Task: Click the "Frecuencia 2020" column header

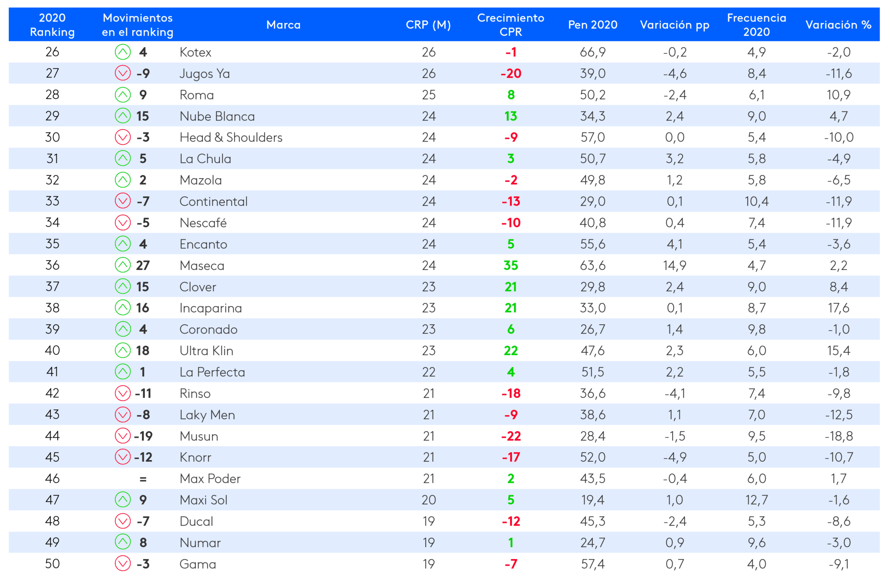Action: pyautogui.click(x=757, y=25)
